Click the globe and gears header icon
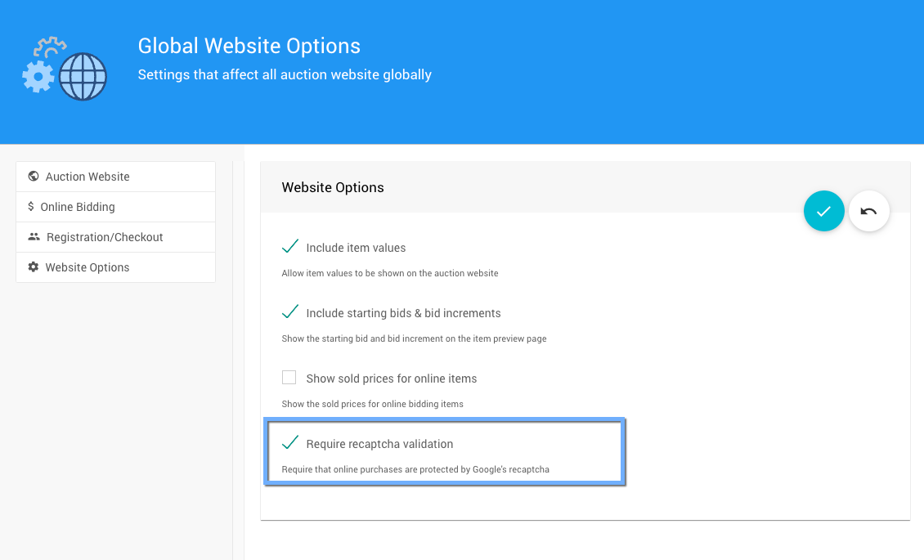Image resolution: width=924 pixels, height=560 pixels. tap(65, 69)
